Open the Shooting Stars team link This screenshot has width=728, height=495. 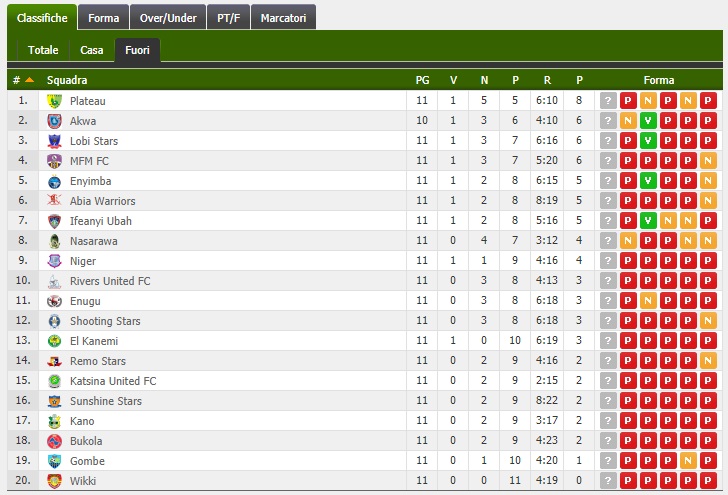click(x=105, y=321)
